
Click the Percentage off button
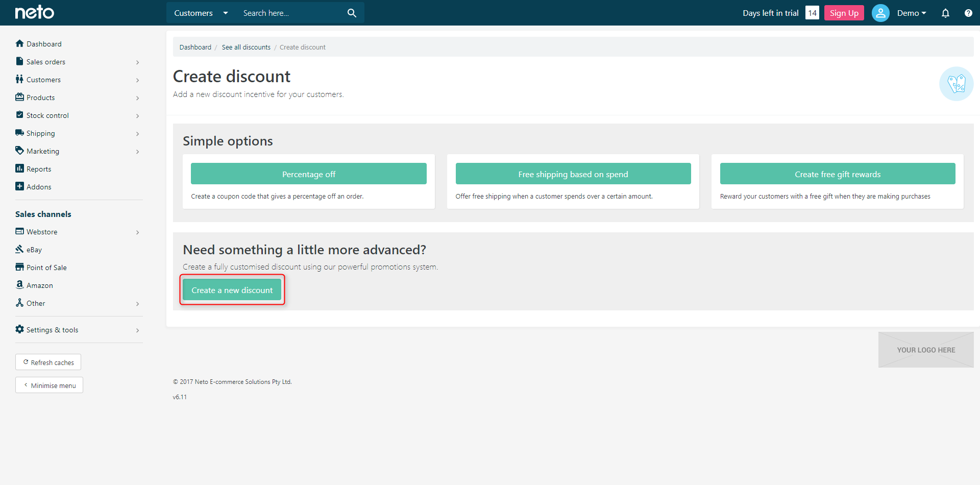pyautogui.click(x=309, y=174)
